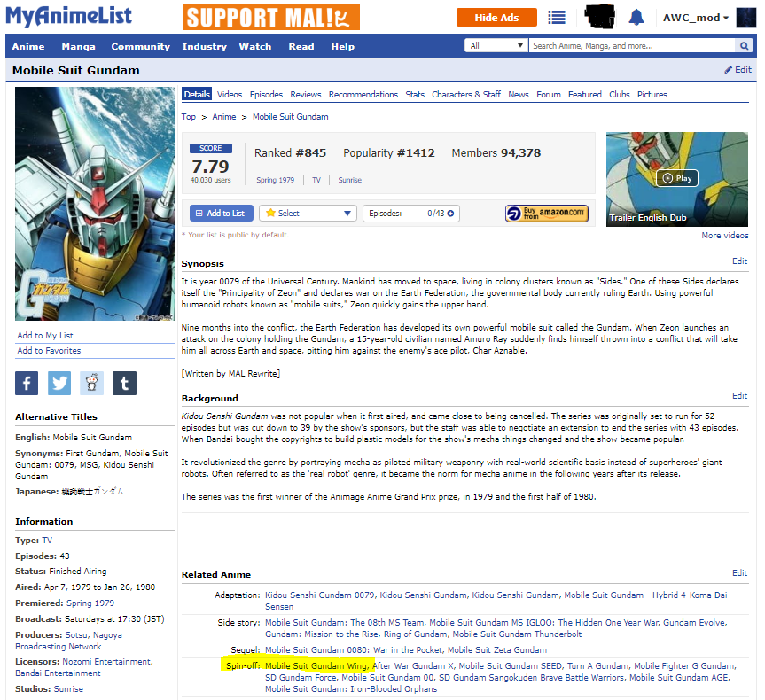765x700 pixels.
Task: Switch to the Stats tab
Action: point(415,94)
